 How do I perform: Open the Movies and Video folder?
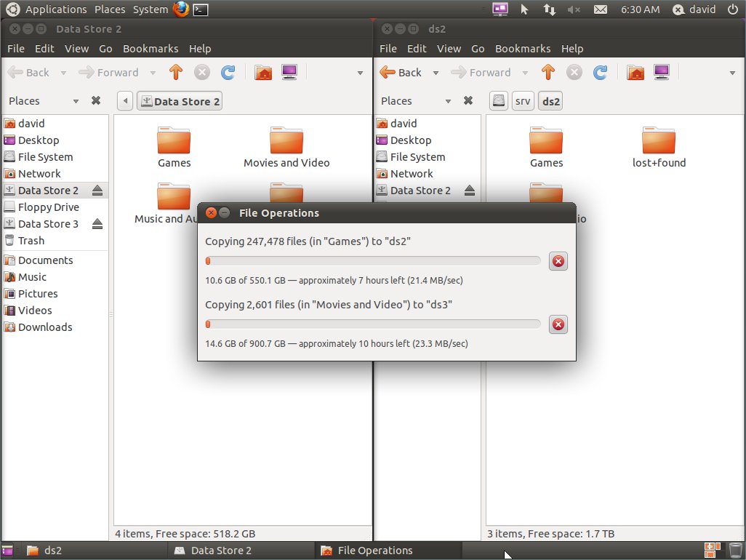click(x=286, y=147)
